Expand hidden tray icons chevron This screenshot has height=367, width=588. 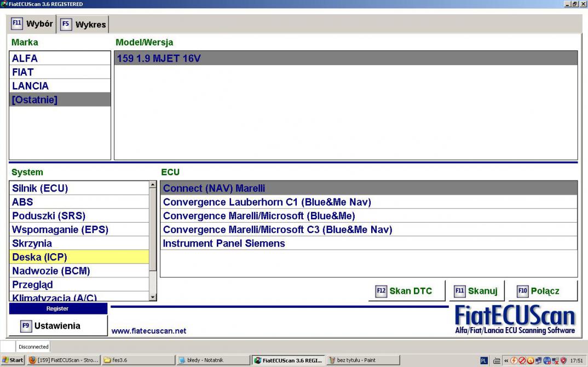(x=506, y=360)
